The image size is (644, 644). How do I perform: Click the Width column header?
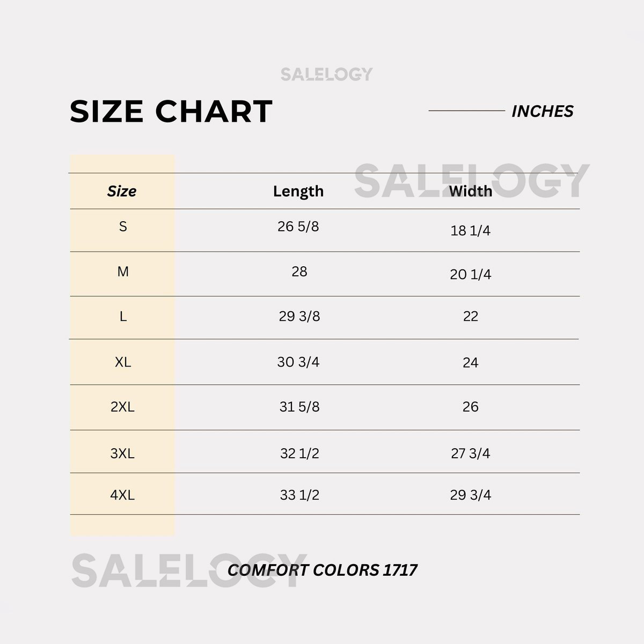tap(470, 191)
